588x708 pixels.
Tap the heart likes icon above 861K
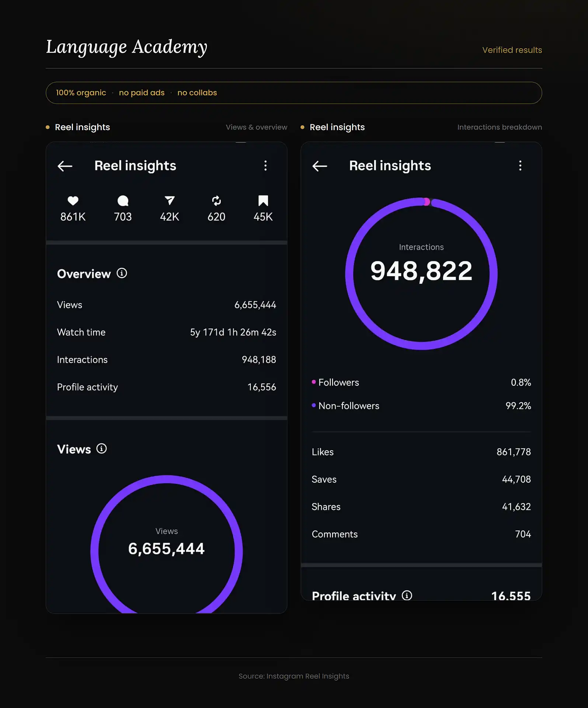[73, 201]
